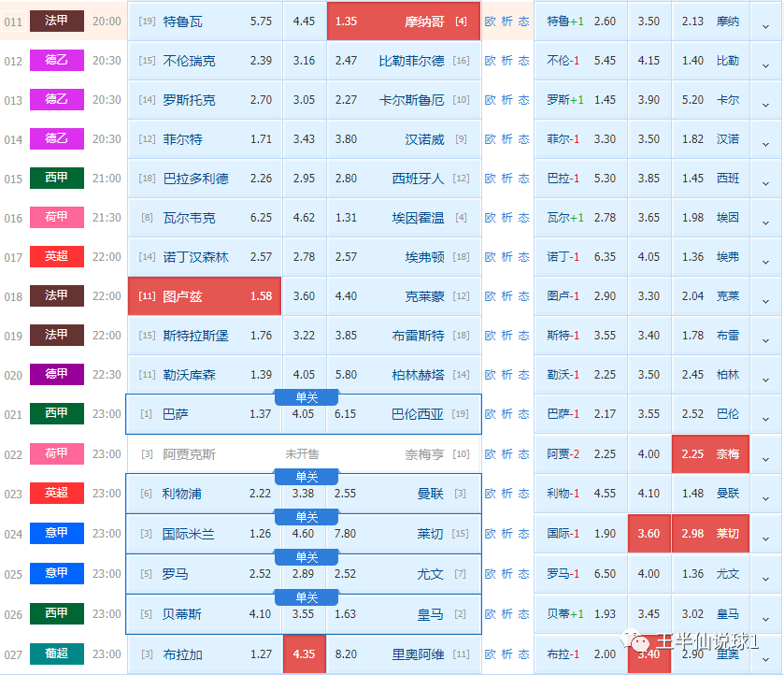The width and height of the screenshot is (784, 675).
Task: Click 单关 badge above 巴萨 match
Action: coord(306,397)
